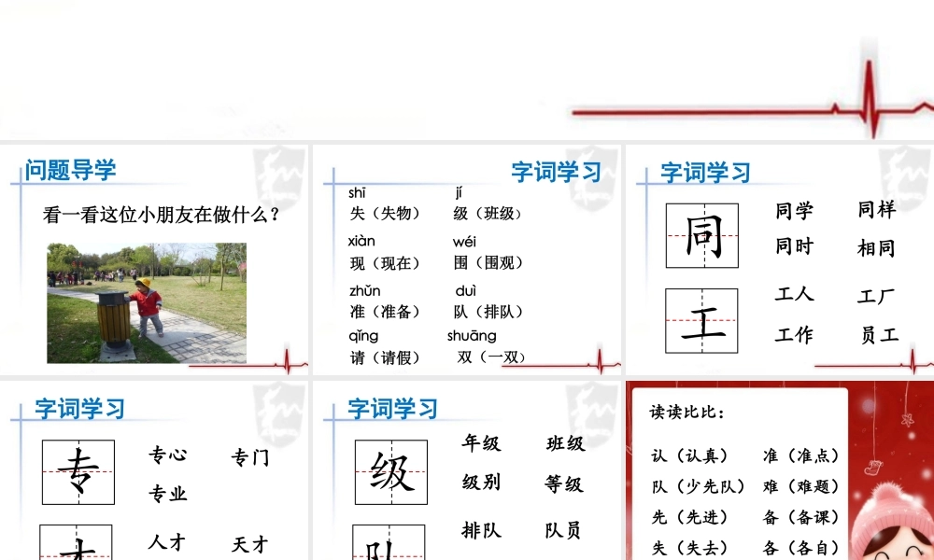Select the word 专心
934x560 pixels.
(x=167, y=455)
